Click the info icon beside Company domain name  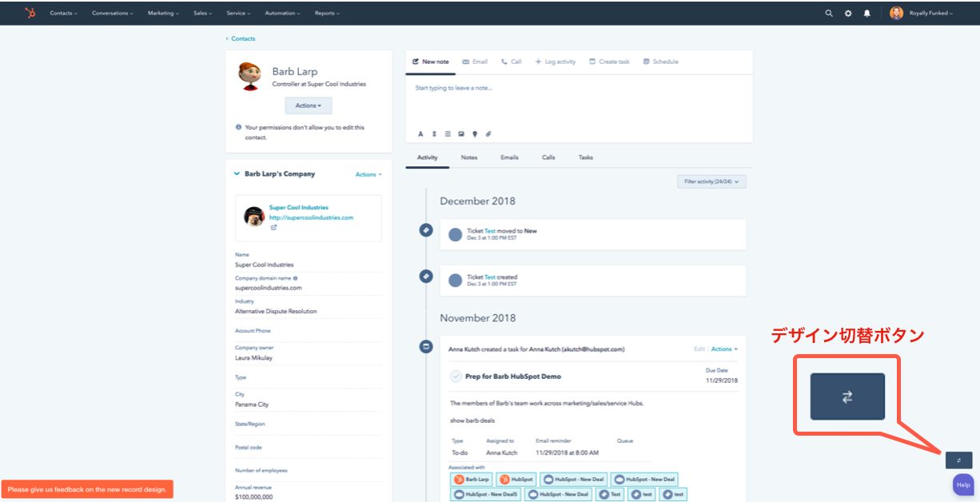pos(295,278)
